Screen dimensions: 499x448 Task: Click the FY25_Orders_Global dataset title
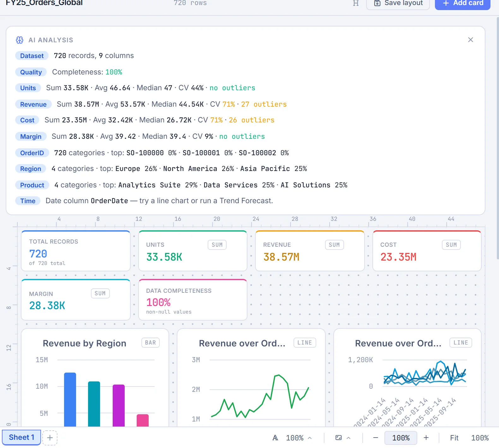coord(44,3)
